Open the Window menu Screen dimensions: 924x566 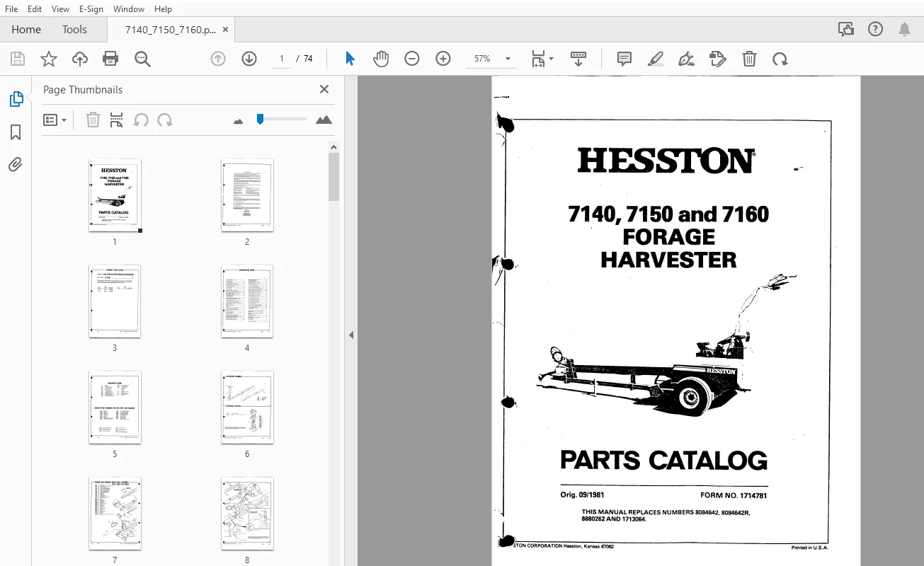coord(129,9)
